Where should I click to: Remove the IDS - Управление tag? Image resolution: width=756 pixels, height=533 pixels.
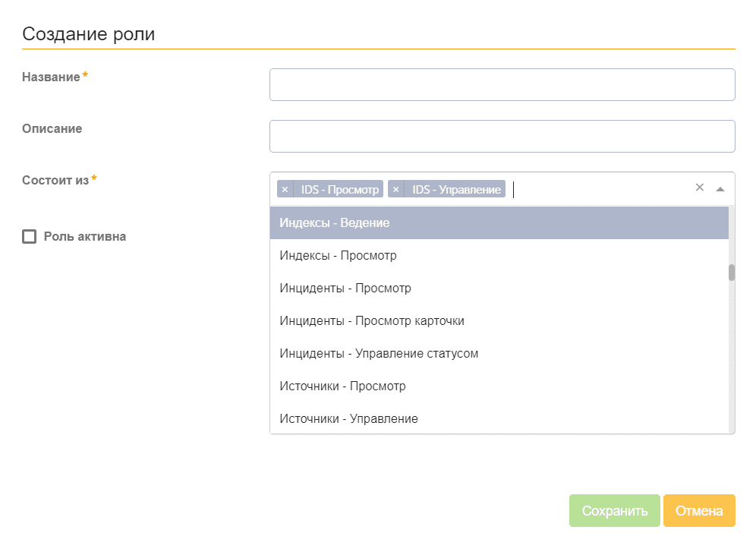(395, 189)
